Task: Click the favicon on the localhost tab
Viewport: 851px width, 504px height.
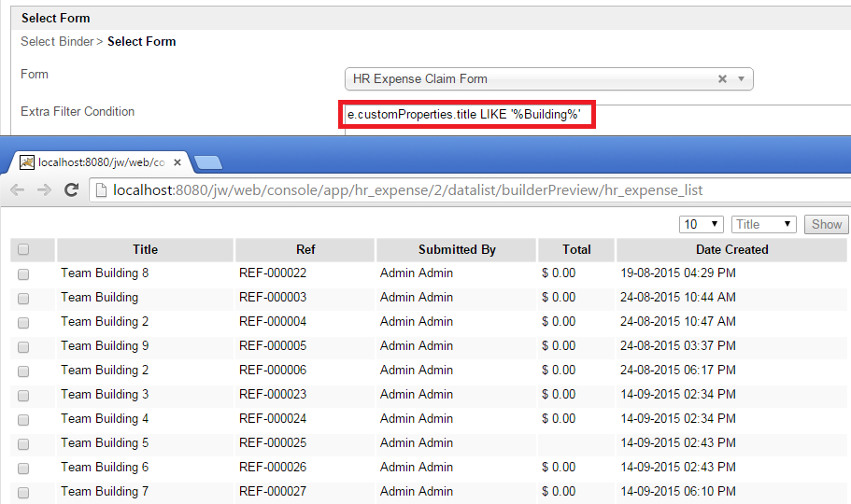Action: click(x=27, y=162)
